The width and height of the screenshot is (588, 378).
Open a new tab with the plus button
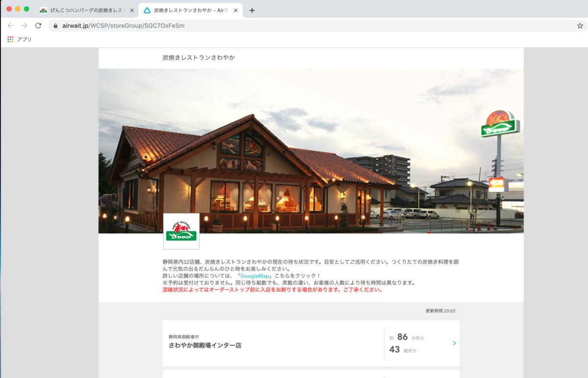252,10
